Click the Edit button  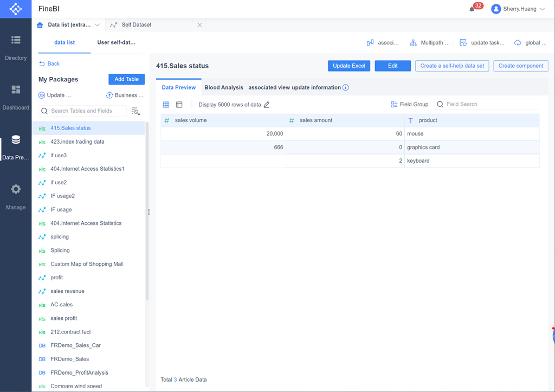[x=393, y=66]
